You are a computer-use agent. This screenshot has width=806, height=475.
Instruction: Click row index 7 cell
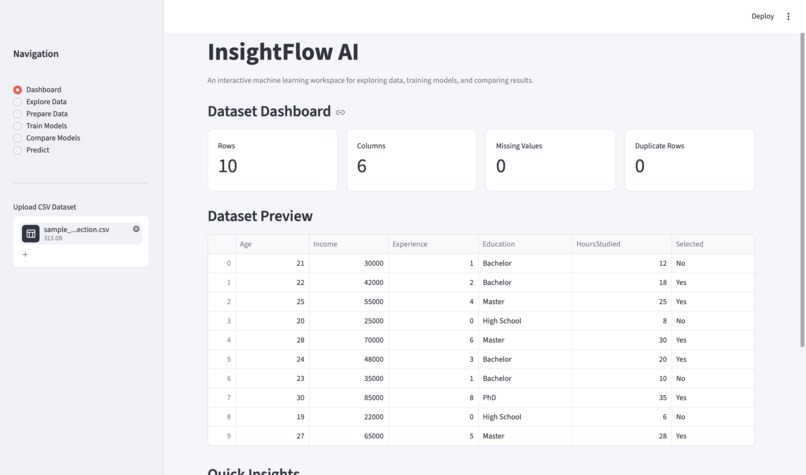click(x=222, y=397)
